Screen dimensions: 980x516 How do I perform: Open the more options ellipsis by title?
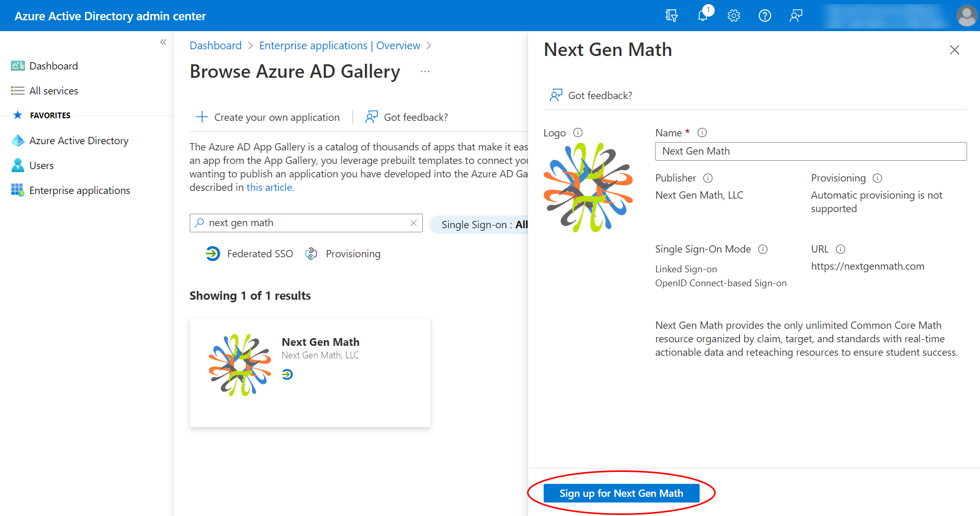pyautogui.click(x=425, y=72)
